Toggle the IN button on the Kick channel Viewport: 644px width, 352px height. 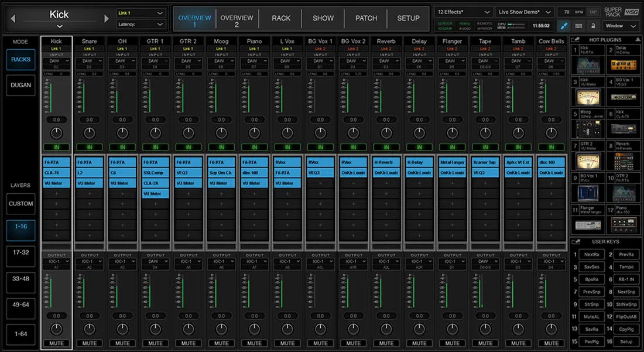56,146
